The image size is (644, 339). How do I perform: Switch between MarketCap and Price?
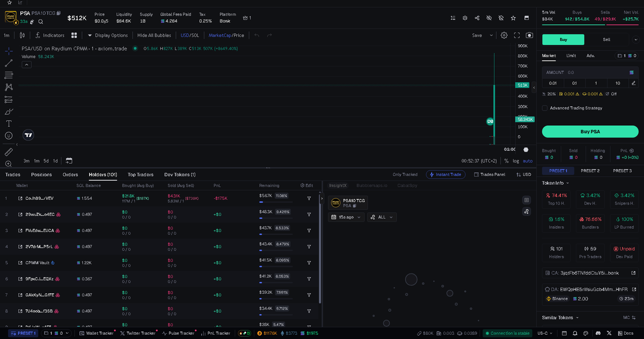click(x=226, y=35)
